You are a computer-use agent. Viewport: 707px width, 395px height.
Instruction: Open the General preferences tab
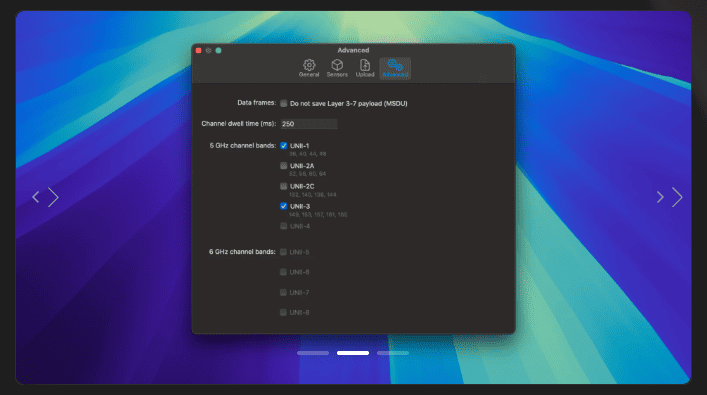click(x=309, y=69)
